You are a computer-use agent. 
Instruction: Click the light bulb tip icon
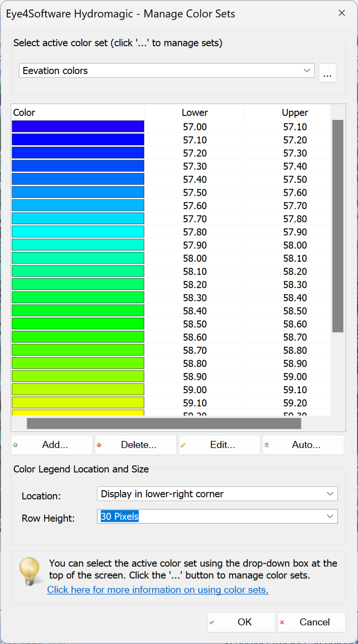pyautogui.click(x=30, y=572)
